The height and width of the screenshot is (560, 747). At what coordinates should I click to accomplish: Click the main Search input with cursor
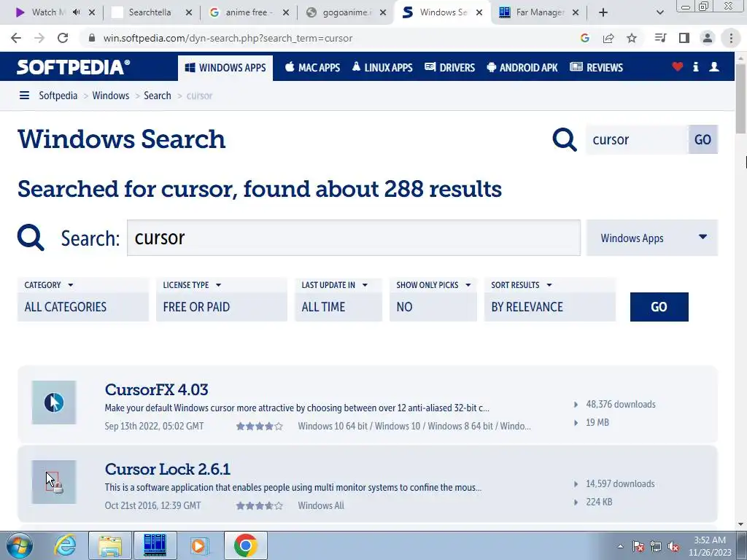pyautogui.click(x=354, y=238)
